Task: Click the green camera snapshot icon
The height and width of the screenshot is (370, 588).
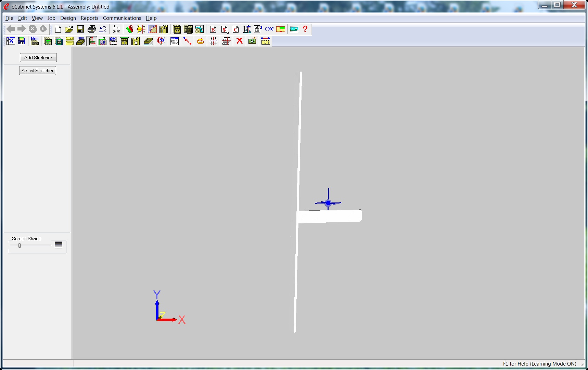Action: pos(252,41)
